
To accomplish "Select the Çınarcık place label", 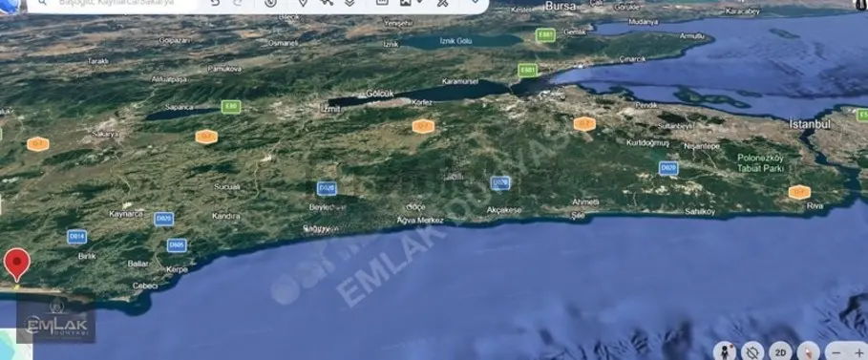I will coord(632,58).
